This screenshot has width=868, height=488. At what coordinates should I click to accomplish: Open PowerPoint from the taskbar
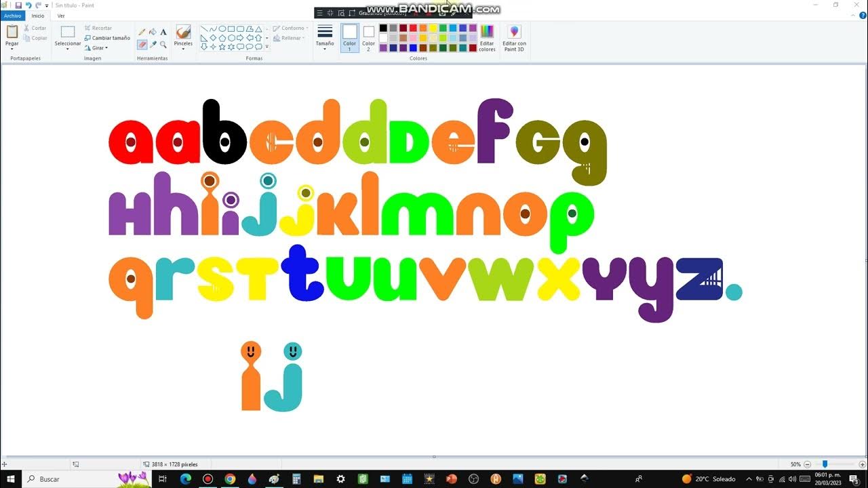click(452, 479)
